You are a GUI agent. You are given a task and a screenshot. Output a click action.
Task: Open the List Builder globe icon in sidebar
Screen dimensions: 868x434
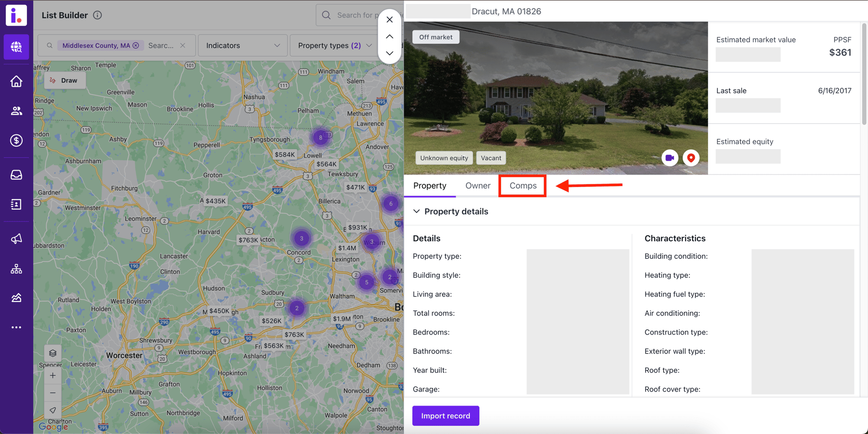click(16, 47)
